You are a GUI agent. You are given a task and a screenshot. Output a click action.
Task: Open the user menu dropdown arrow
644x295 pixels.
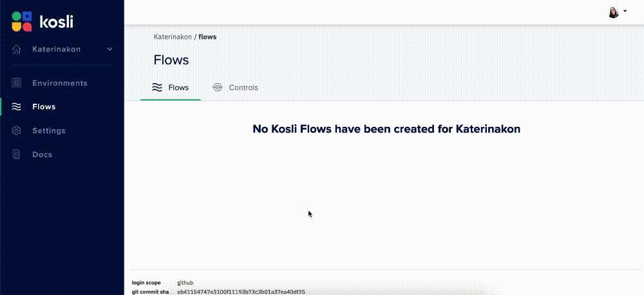click(x=625, y=11)
